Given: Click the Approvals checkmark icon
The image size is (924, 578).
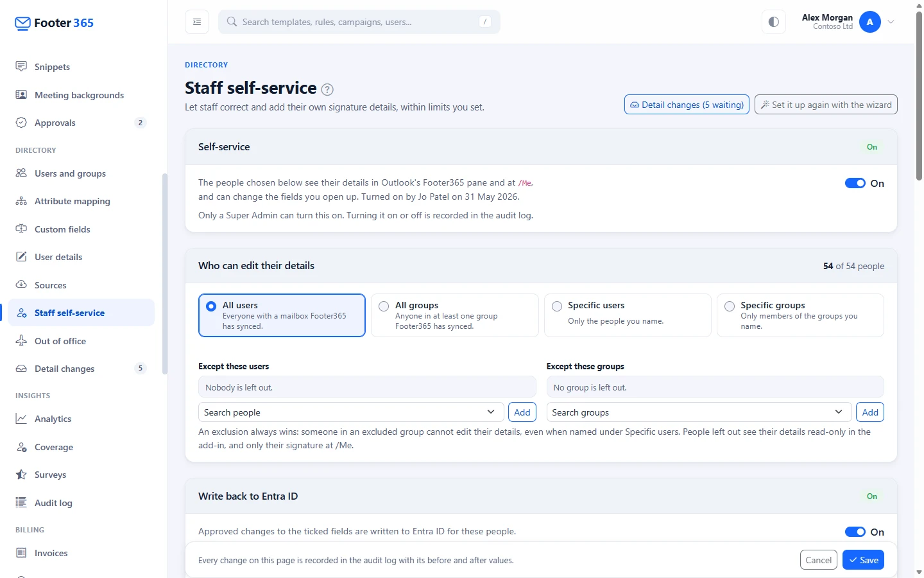Looking at the screenshot, I should point(21,123).
